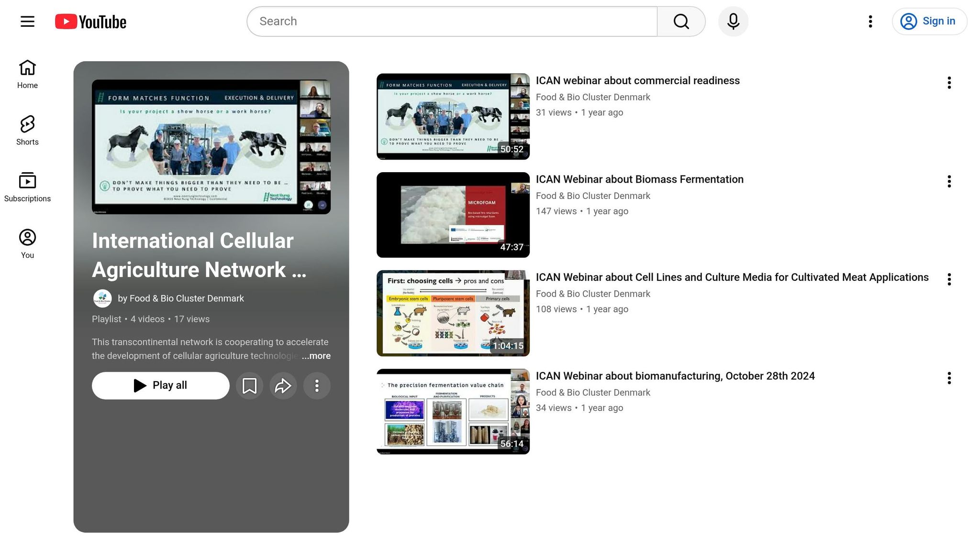
Task: Open 'ICAN webinar about commercial readiness' title
Action: [638, 81]
